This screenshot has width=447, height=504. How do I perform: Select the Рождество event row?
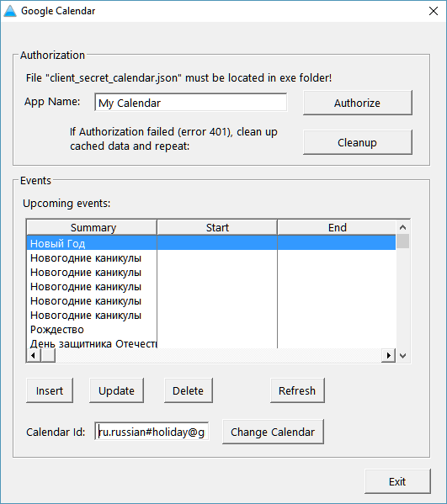[211, 330]
